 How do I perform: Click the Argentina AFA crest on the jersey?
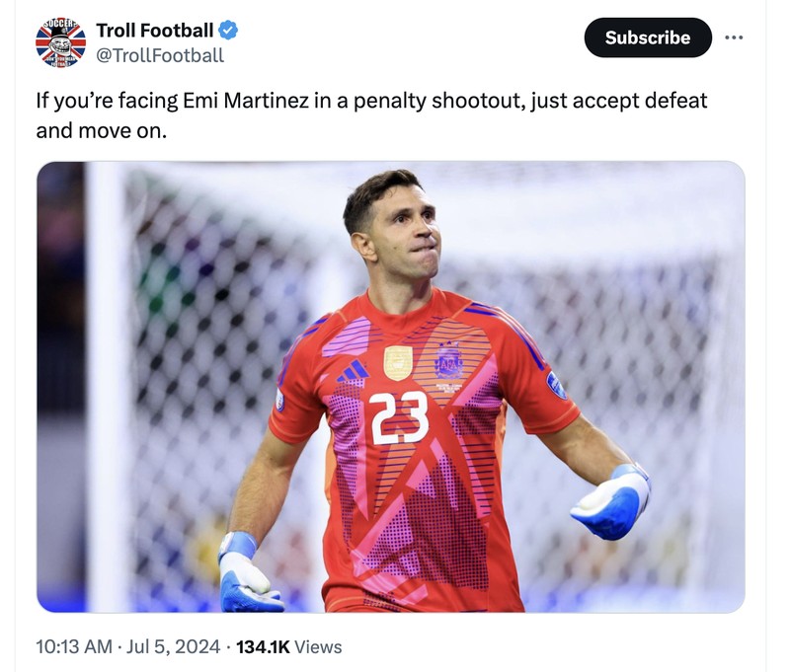449,361
